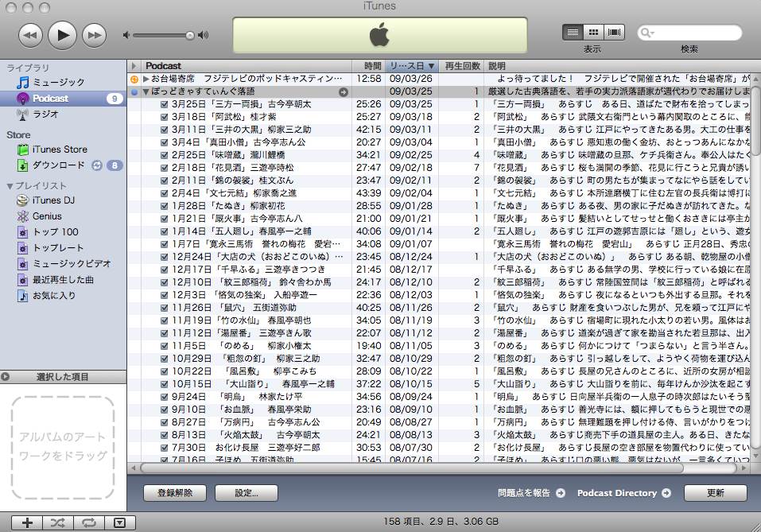
Task: Click the scroll-down arrow of list
Action: tap(755, 456)
